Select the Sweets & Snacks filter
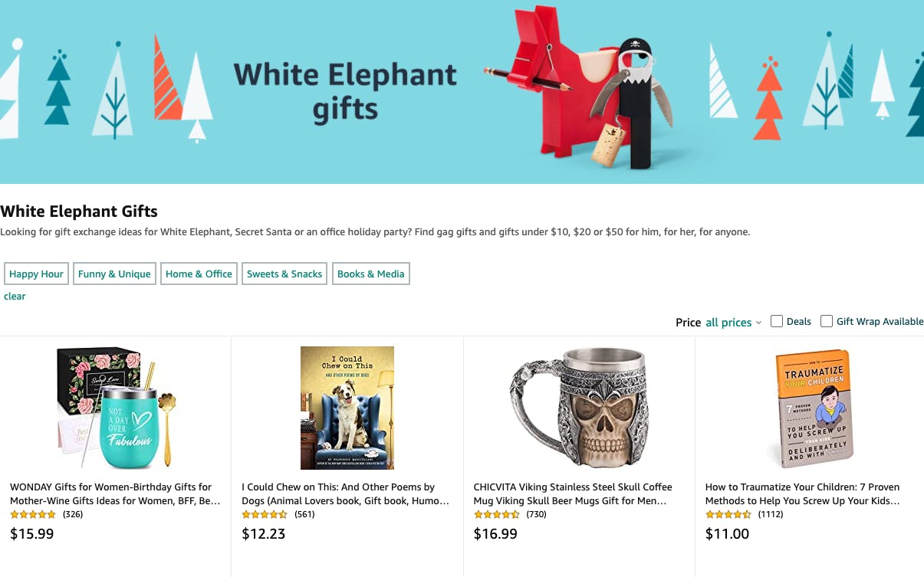 284,274
